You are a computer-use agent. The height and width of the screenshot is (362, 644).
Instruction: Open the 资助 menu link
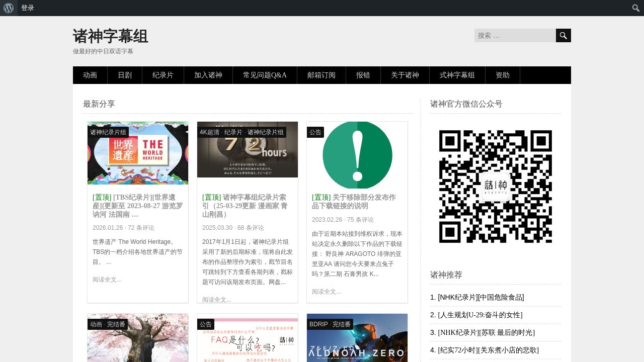coord(503,75)
